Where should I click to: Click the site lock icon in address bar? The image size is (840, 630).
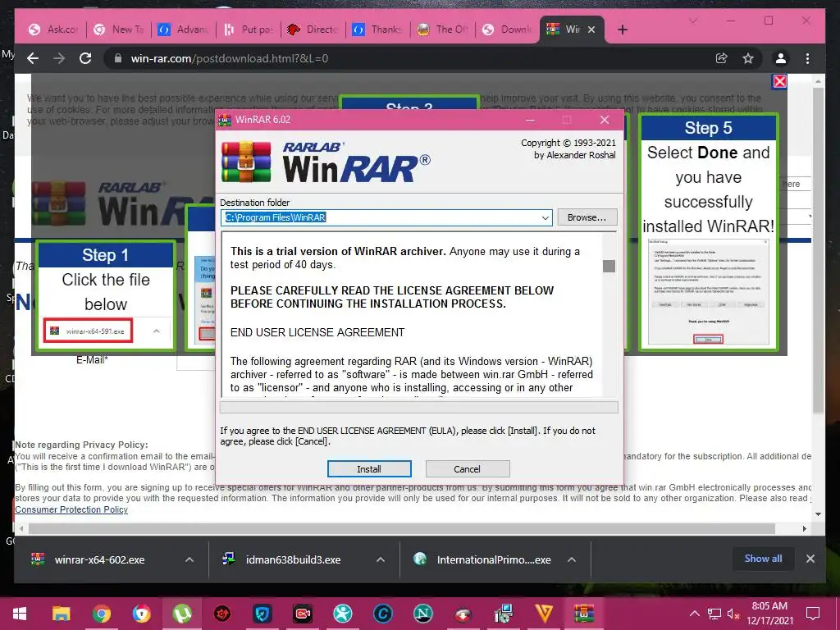pos(118,58)
